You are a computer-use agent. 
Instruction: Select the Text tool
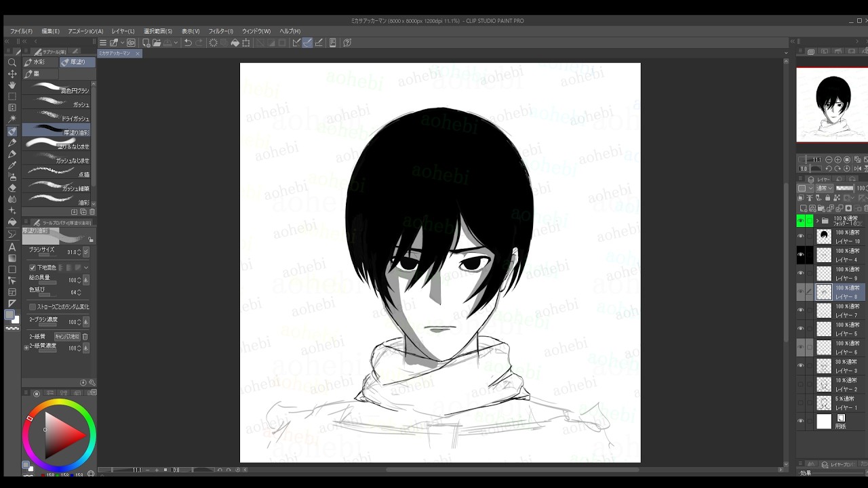pyautogui.click(x=12, y=247)
